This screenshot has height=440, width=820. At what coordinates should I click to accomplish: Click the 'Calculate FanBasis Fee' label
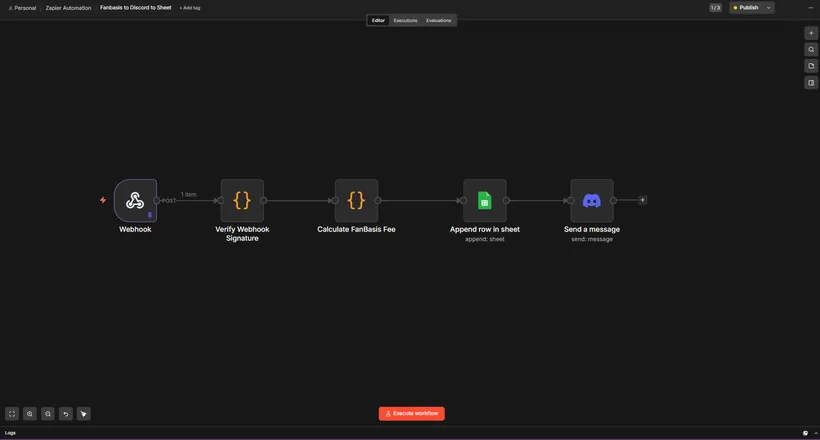356,229
